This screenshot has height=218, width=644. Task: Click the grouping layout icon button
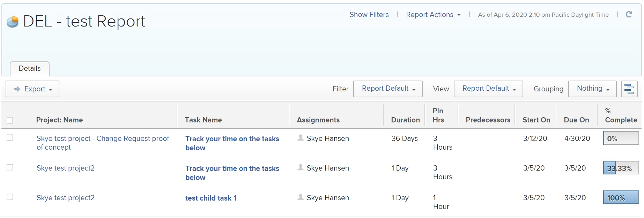click(629, 89)
